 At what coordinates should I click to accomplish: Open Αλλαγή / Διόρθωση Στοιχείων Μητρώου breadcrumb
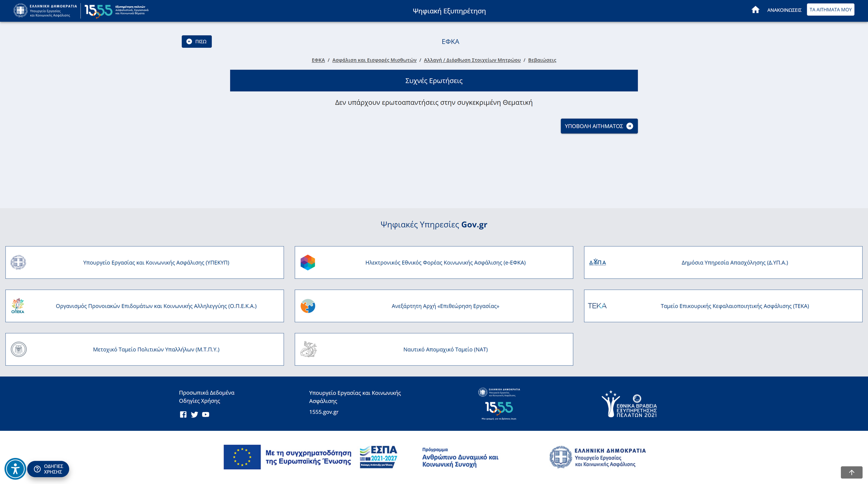472,60
